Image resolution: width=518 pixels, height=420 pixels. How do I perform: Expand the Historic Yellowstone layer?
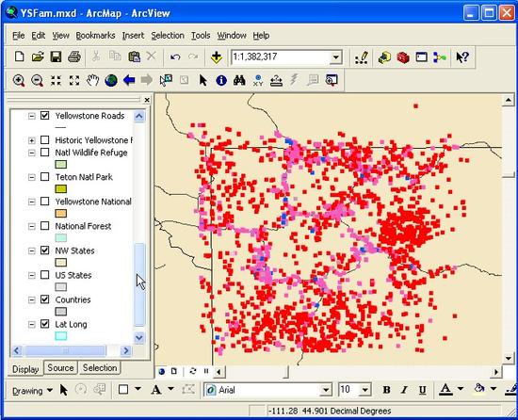click(x=31, y=140)
